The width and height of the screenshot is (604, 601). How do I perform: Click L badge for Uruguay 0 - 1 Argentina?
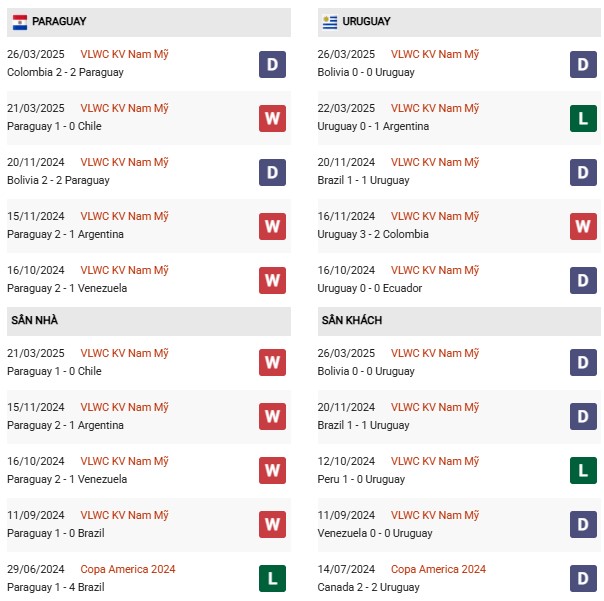click(584, 118)
